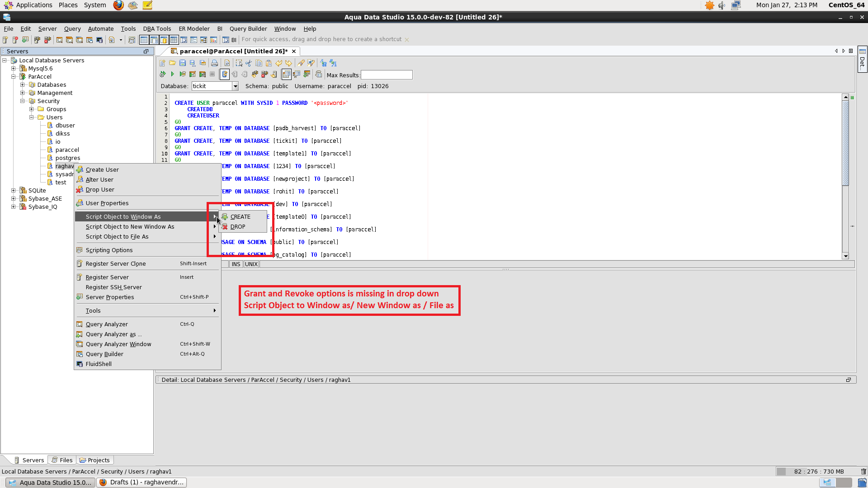Expand the Mysql5.6 server node

point(14,69)
